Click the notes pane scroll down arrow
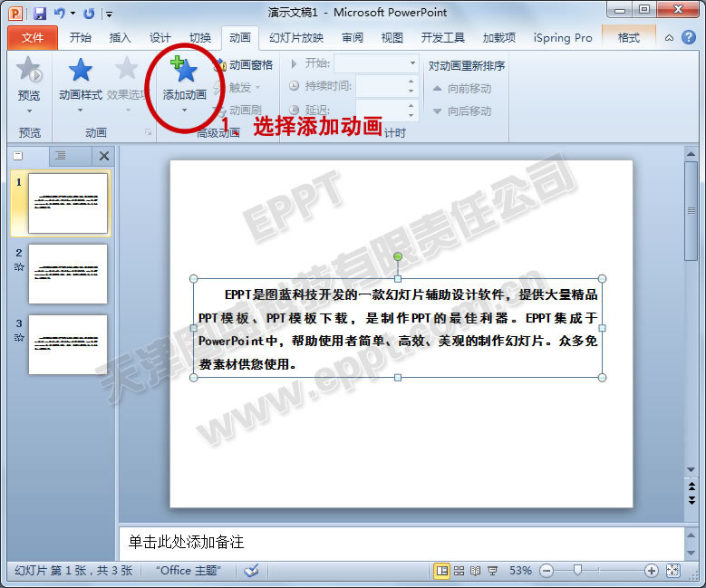The height and width of the screenshot is (588, 706). [691, 554]
